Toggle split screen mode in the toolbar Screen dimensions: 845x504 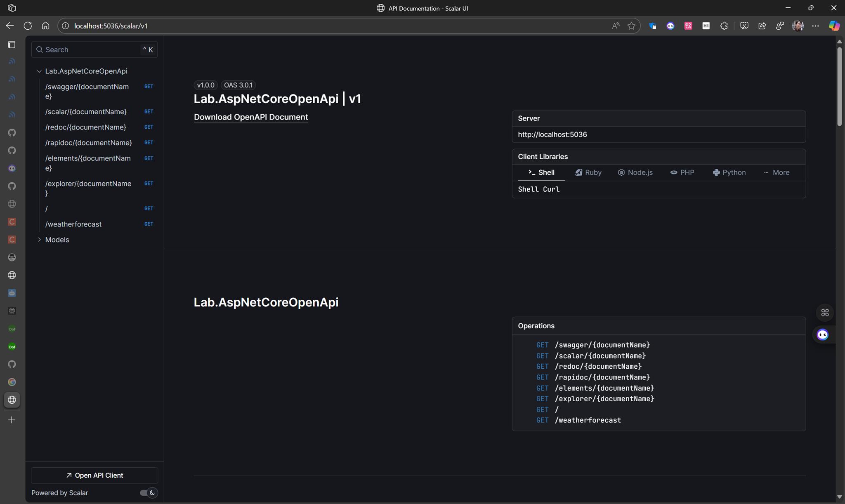780,26
